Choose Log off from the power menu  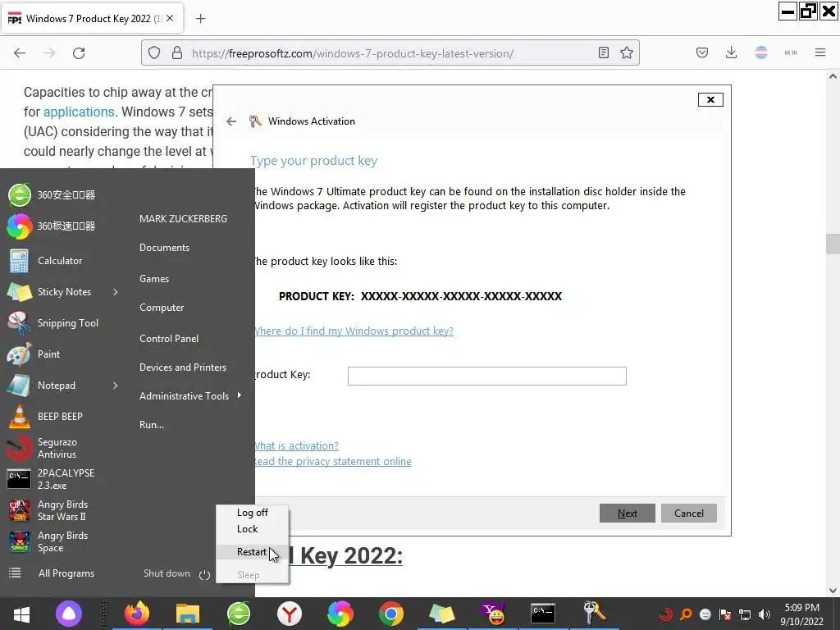(253, 513)
